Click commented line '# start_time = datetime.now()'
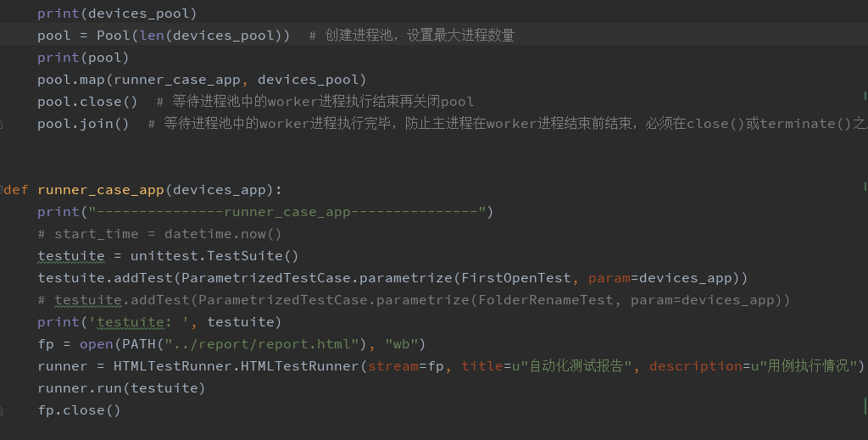Screen dimensions: 868x440 [159, 234]
